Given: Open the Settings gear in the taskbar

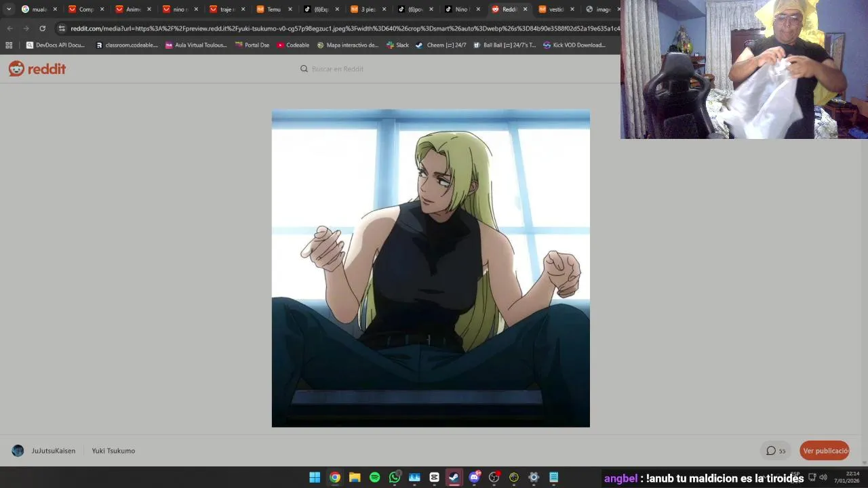Looking at the screenshot, I should click(x=534, y=477).
